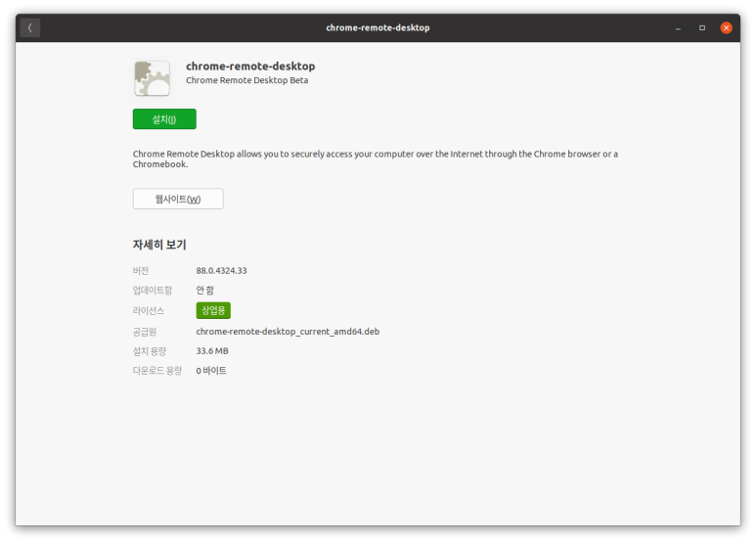756x543 pixels.
Task: Click the Chrome Remote Desktop Beta subtitle
Action: click(x=246, y=80)
